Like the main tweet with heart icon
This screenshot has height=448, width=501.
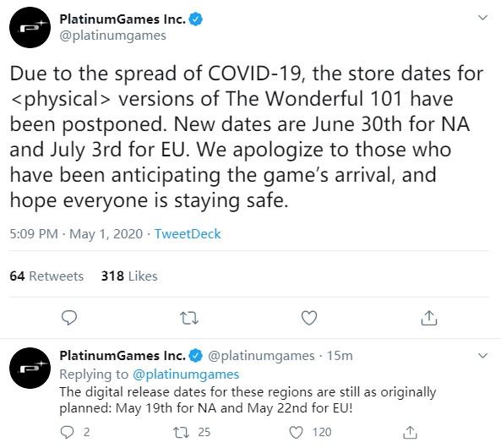[x=309, y=318]
